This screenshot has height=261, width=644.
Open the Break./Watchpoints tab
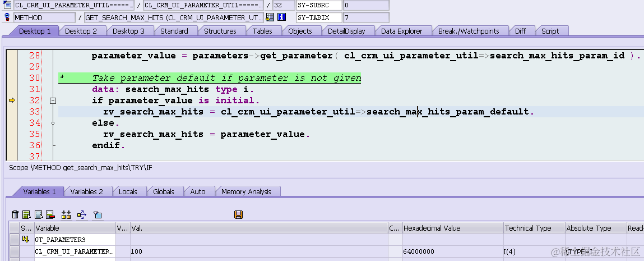[x=469, y=31]
